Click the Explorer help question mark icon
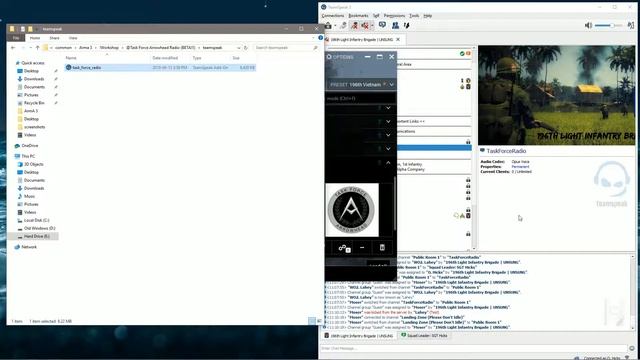The width and height of the screenshot is (640, 360). click(320, 38)
